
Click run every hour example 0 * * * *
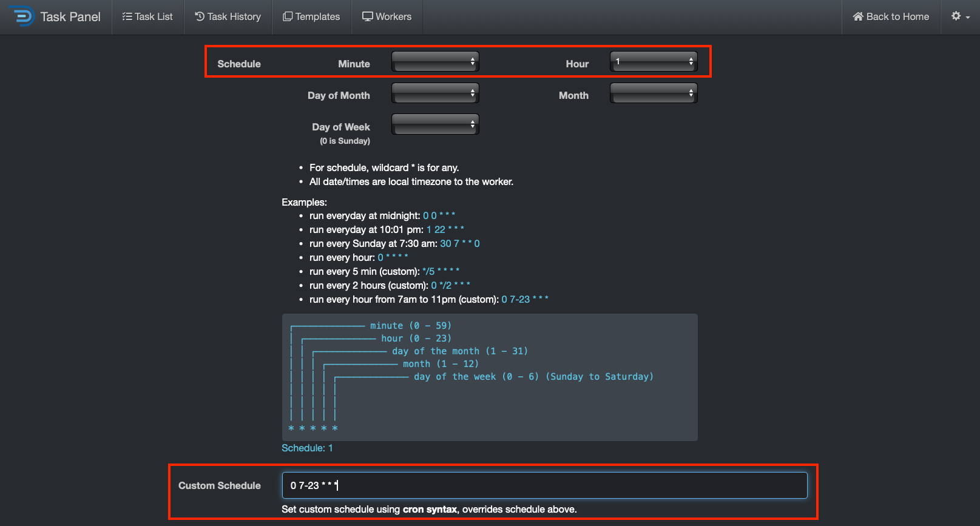(393, 257)
